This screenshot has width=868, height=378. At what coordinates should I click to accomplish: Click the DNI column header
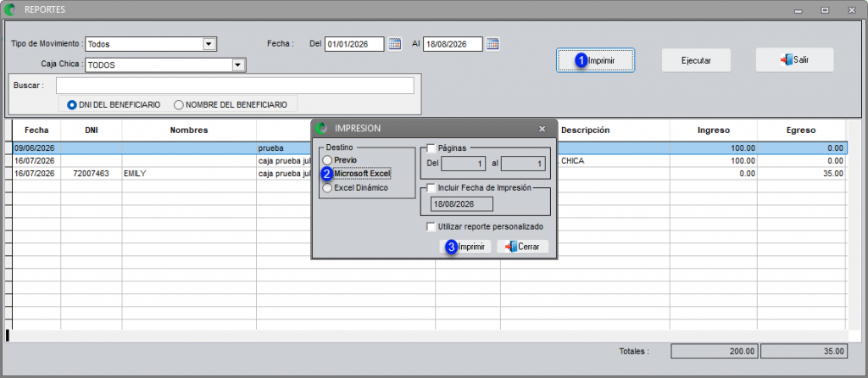click(x=92, y=130)
